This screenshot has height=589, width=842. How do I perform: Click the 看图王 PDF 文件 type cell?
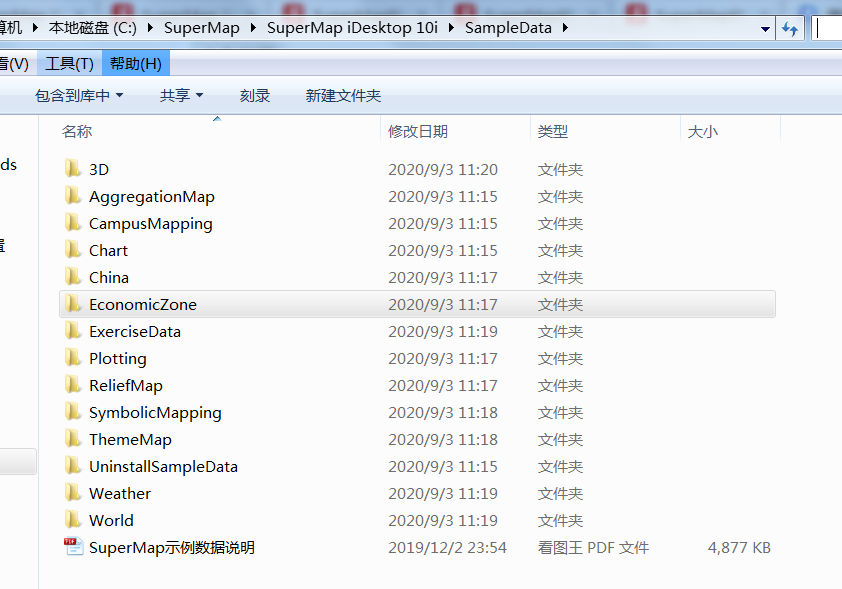(593, 547)
